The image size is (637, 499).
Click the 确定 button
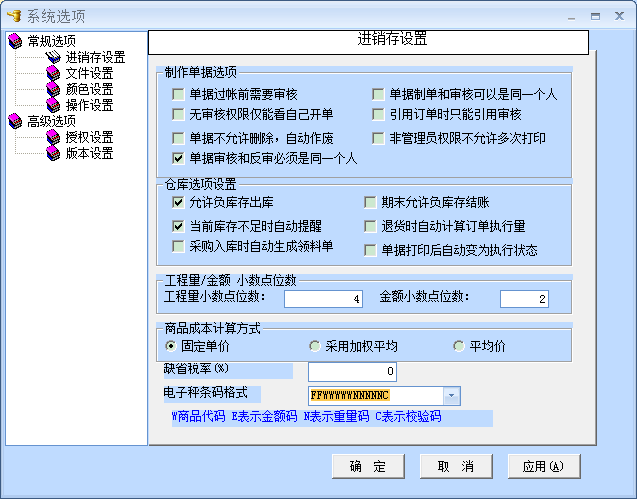368,466
